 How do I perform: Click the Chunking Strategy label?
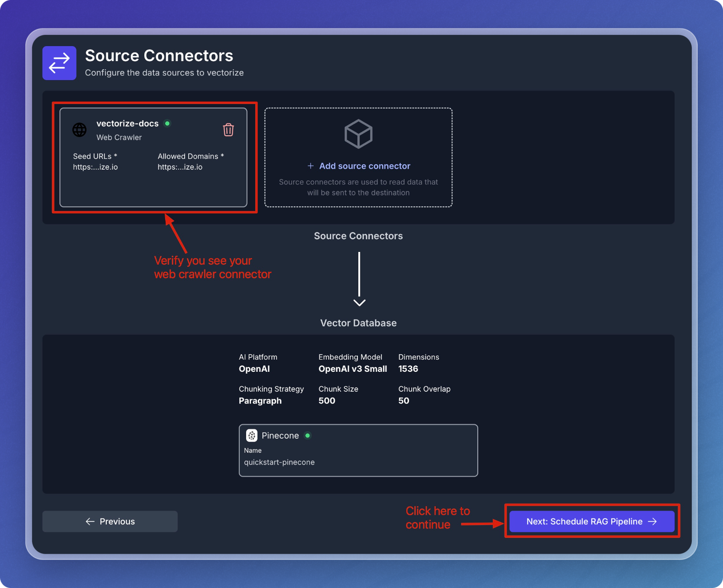coord(271,389)
